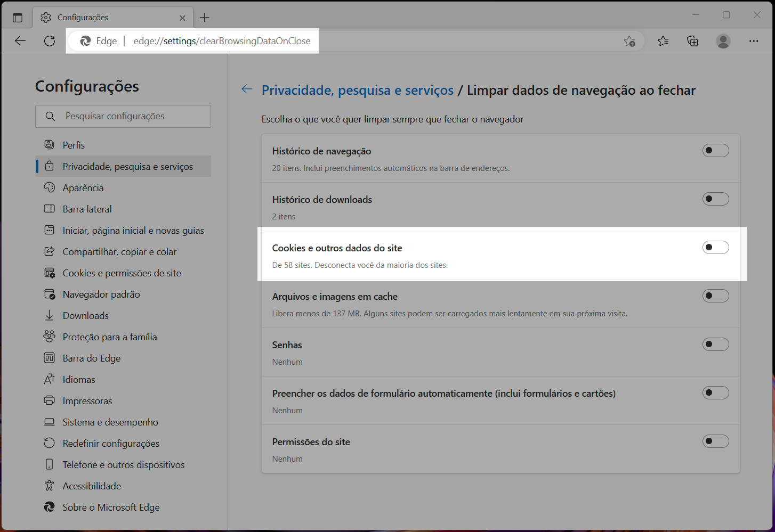
Task: Click the Barra lateral sidebar icon
Action: pyautogui.click(x=49, y=209)
